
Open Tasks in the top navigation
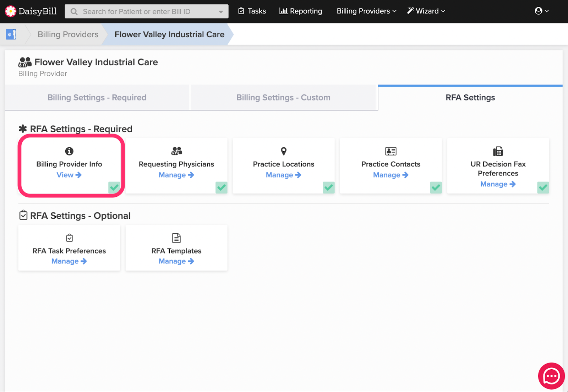[252, 11]
